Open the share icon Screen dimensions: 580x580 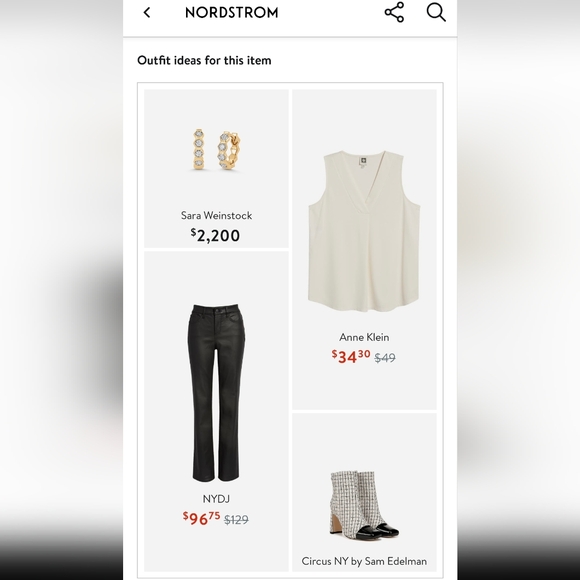[x=394, y=12]
